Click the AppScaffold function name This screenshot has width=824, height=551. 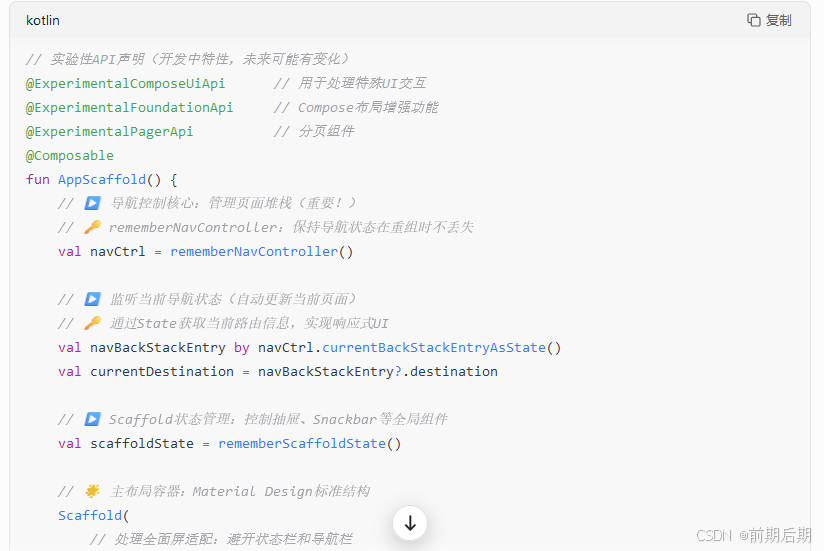(102, 180)
